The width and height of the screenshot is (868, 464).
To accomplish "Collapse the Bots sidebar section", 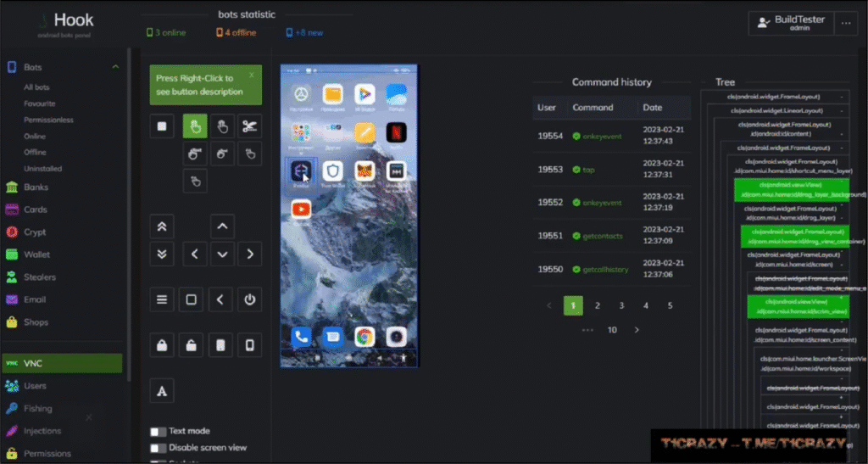I will click(115, 67).
